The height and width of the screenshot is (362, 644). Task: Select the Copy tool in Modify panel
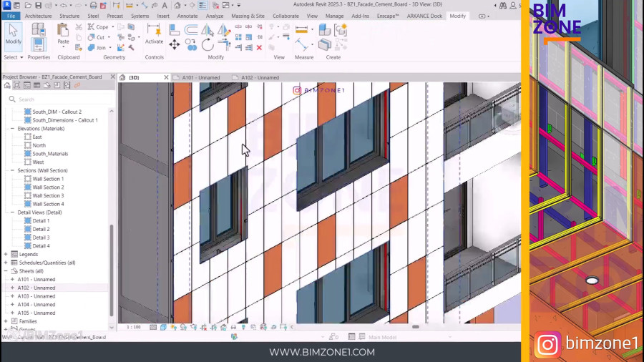tap(191, 45)
